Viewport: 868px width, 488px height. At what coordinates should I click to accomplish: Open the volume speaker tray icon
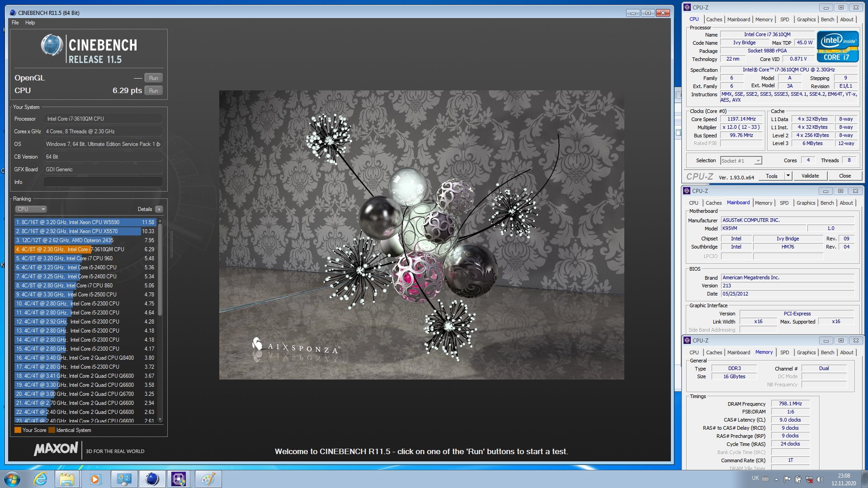[820, 479]
